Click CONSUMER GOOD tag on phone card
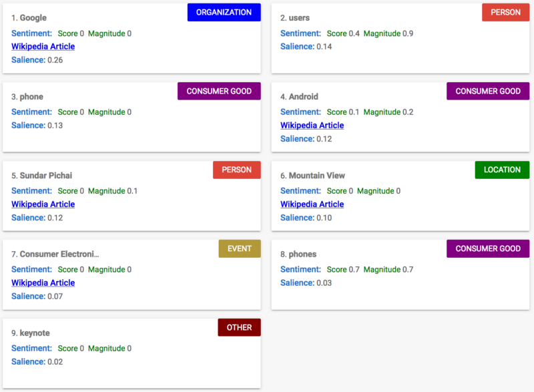 [x=219, y=91]
